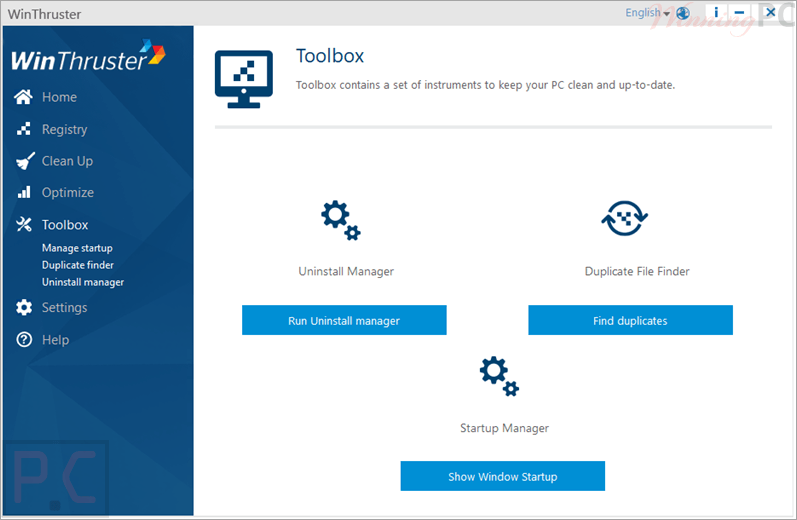797x520 pixels.
Task: Click the Toolbox monitor header icon
Action: [x=244, y=79]
